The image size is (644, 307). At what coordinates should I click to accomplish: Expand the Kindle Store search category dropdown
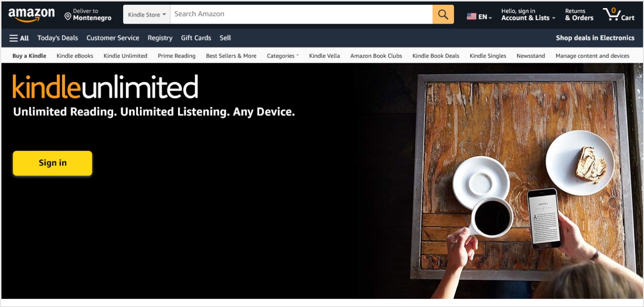(147, 14)
